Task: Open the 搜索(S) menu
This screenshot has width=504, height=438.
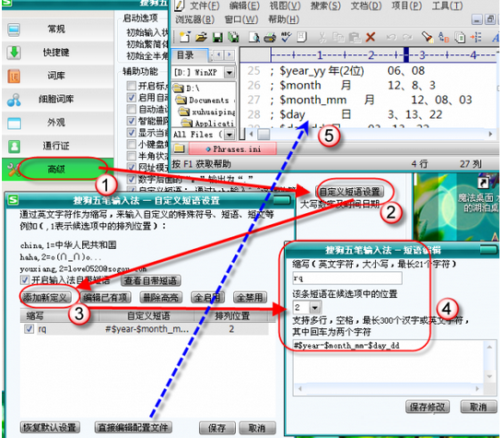Action: 325,6
